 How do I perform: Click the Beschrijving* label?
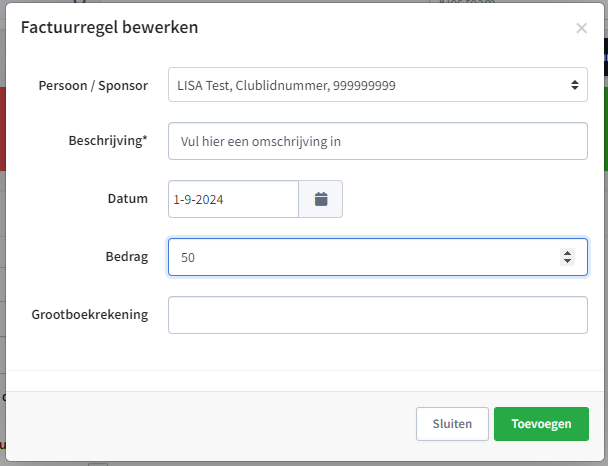(108, 140)
